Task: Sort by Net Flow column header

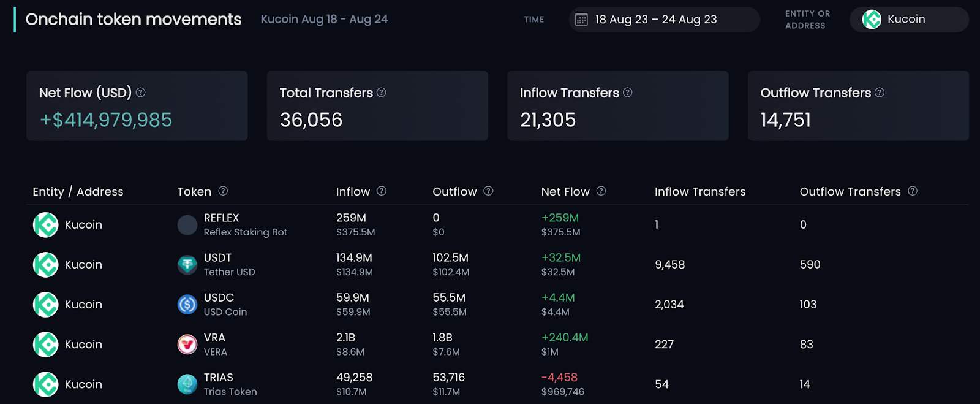Action: (x=565, y=192)
